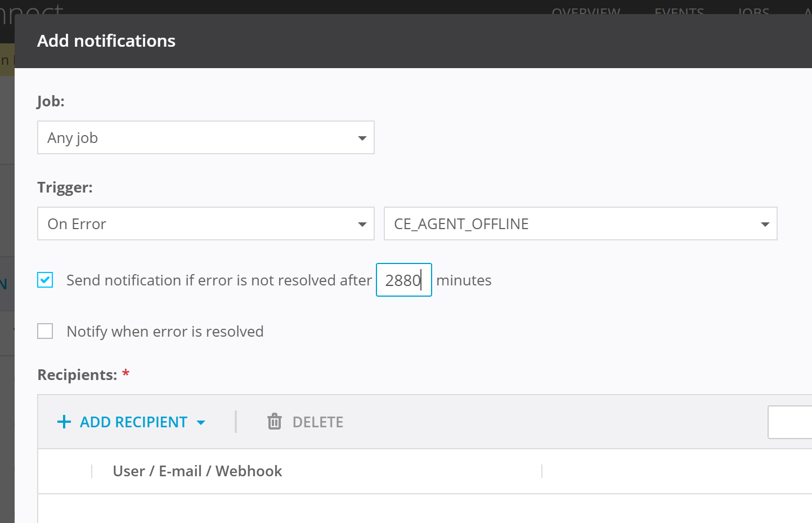The image size is (812, 523).
Task: Click the arrow icon in CE_AGENT_OFFLINE field
Action: point(765,224)
